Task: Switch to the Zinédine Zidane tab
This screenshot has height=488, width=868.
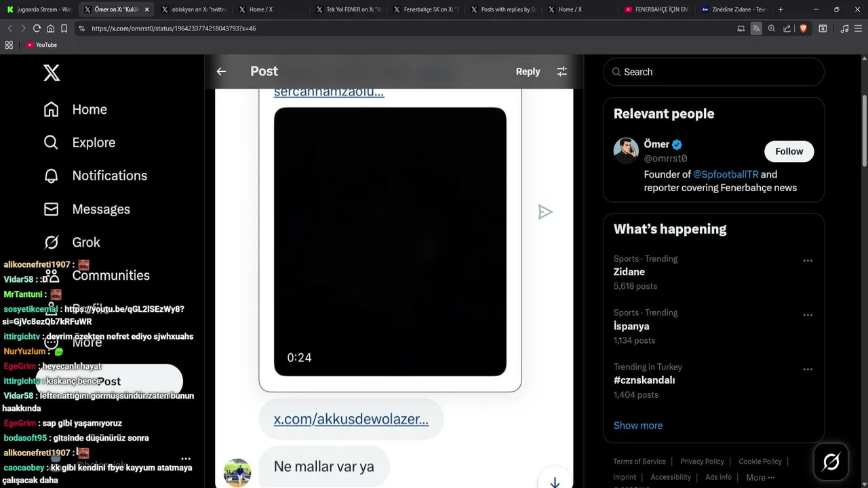Action: point(734,9)
